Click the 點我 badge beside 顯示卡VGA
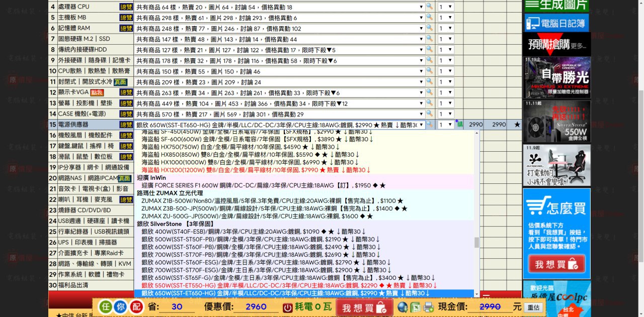This screenshot has height=317, width=644. coord(97,92)
